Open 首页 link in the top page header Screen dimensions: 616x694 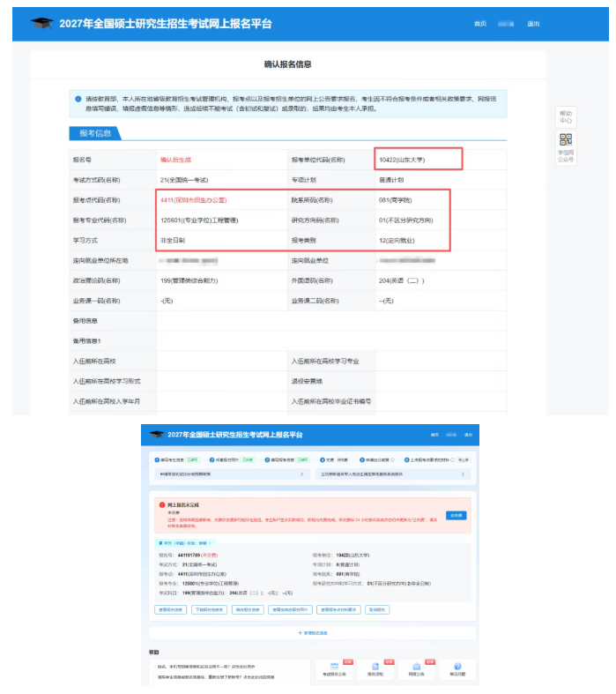click(x=480, y=24)
